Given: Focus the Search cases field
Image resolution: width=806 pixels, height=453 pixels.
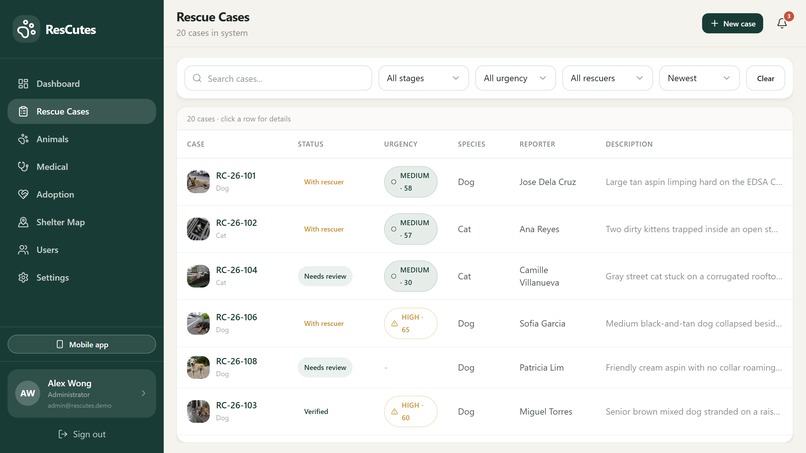Looking at the screenshot, I should (278, 78).
